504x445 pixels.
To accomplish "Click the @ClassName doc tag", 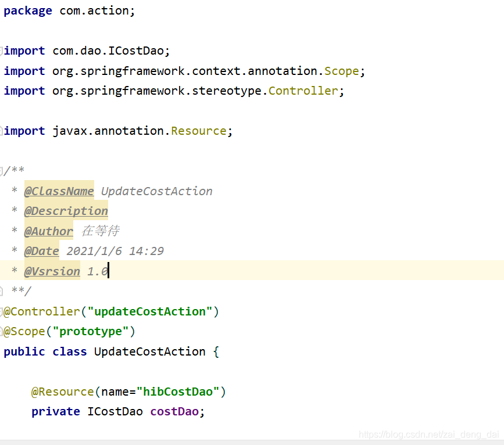I will (59, 191).
